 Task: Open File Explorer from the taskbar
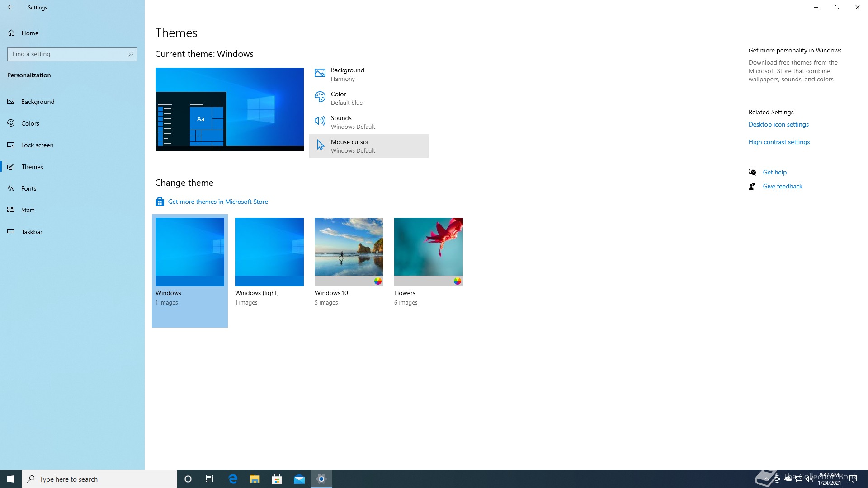tap(255, 479)
